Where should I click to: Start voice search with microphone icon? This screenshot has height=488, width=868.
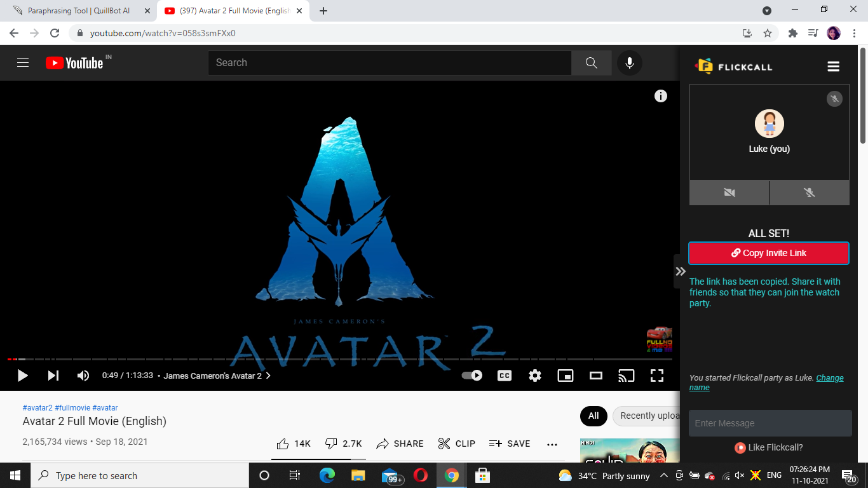pos(630,63)
